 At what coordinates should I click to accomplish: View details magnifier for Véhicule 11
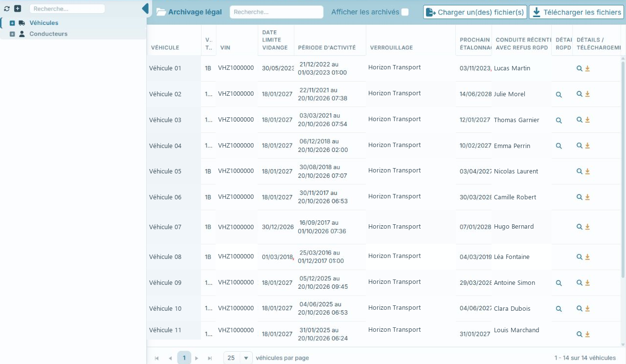pos(580,334)
